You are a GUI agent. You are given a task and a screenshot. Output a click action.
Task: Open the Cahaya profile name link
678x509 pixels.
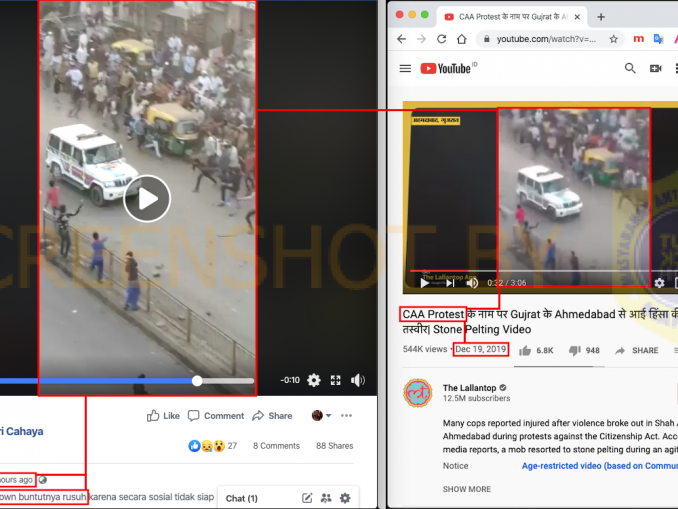point(22,431)
